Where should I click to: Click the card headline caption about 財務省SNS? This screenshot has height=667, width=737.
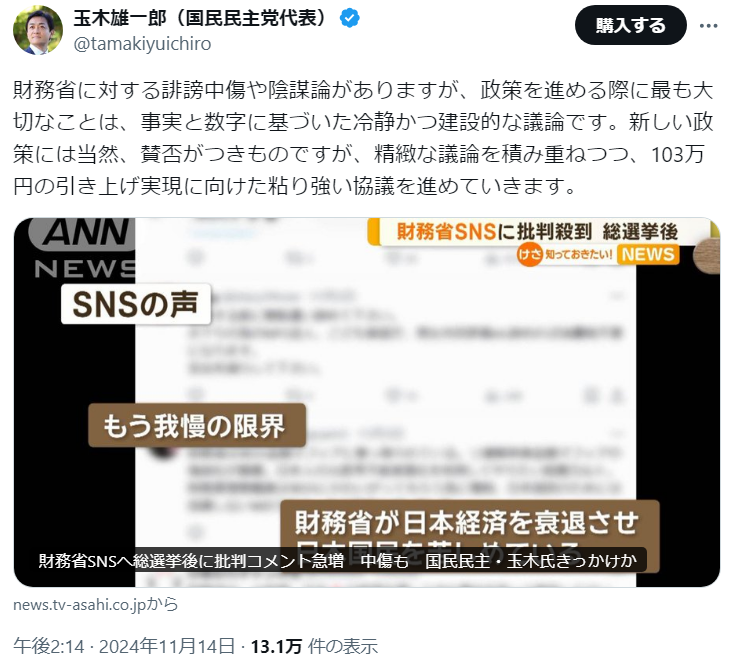tap(337, 561)
